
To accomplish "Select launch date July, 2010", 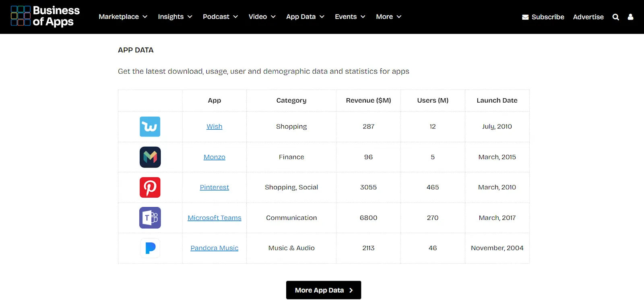I will 497,126.
